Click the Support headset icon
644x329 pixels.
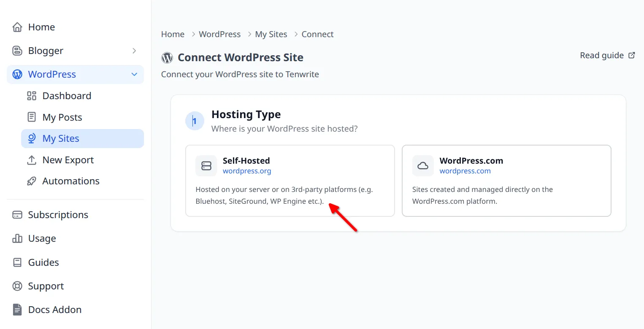point(17,286)
